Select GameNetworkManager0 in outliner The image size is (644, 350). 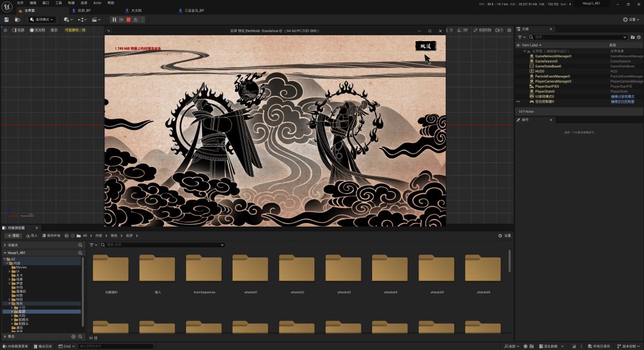(x=553, y=56)
